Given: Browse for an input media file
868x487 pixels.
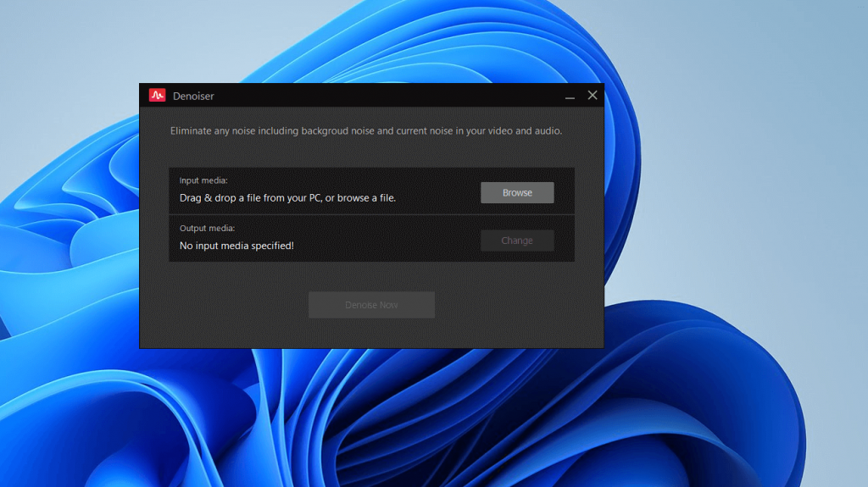Looking at the screenshot, I should (517, 192).
